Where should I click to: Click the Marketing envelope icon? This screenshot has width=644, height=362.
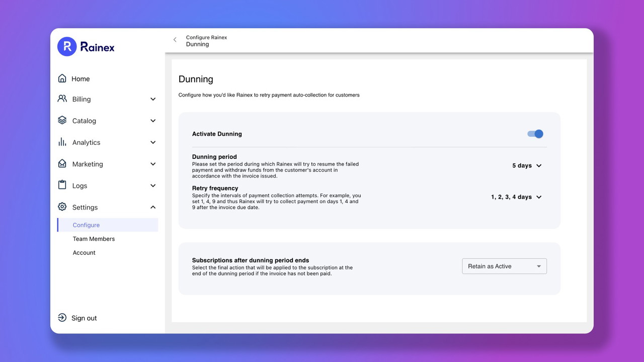(62, 164)
